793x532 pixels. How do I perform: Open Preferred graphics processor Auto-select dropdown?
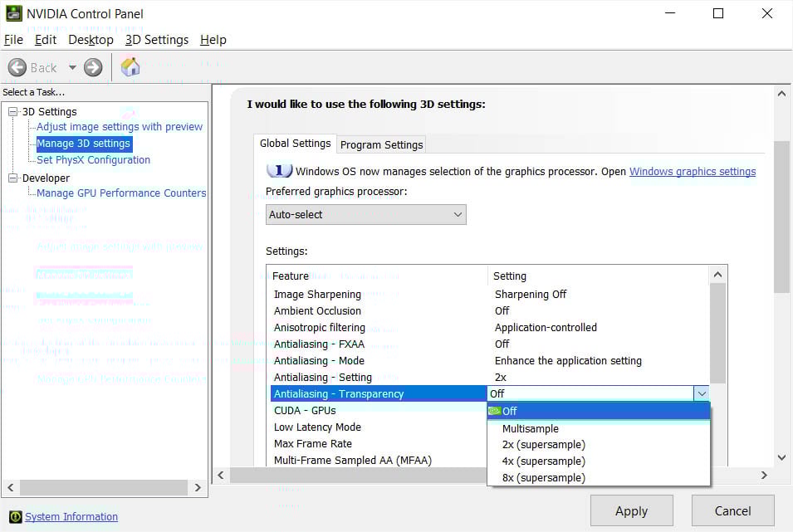(365, 214)
